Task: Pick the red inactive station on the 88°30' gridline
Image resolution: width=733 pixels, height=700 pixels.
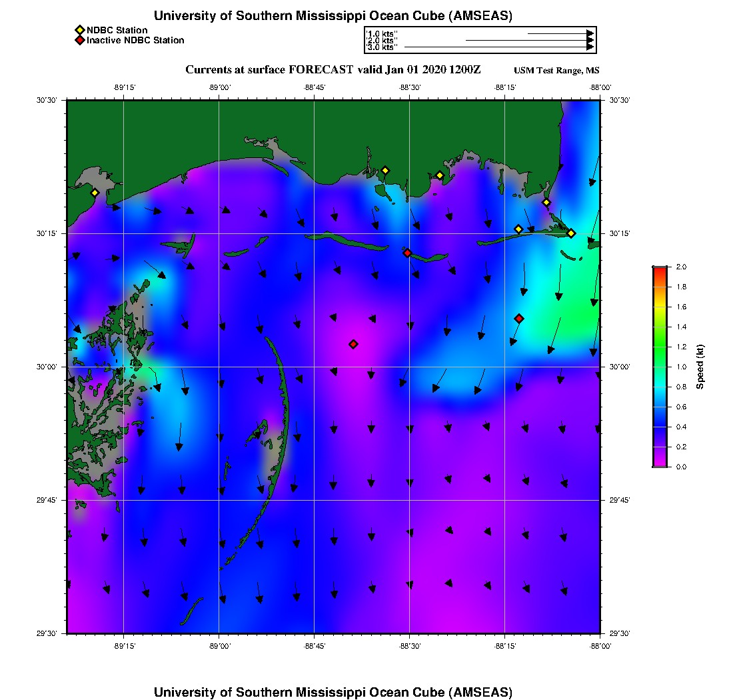Action: pyautogui.click(x=407, y=253)
